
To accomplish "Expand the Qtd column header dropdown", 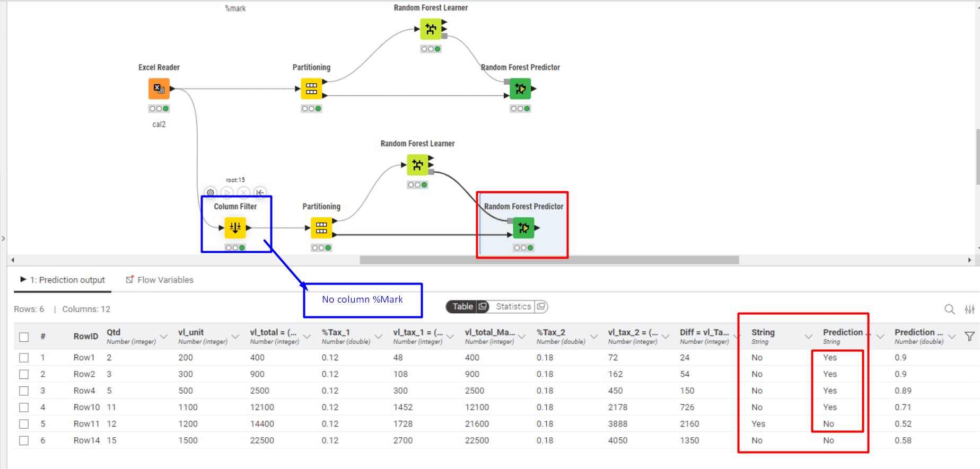I will pyautogui.click(x=164, y=337).
